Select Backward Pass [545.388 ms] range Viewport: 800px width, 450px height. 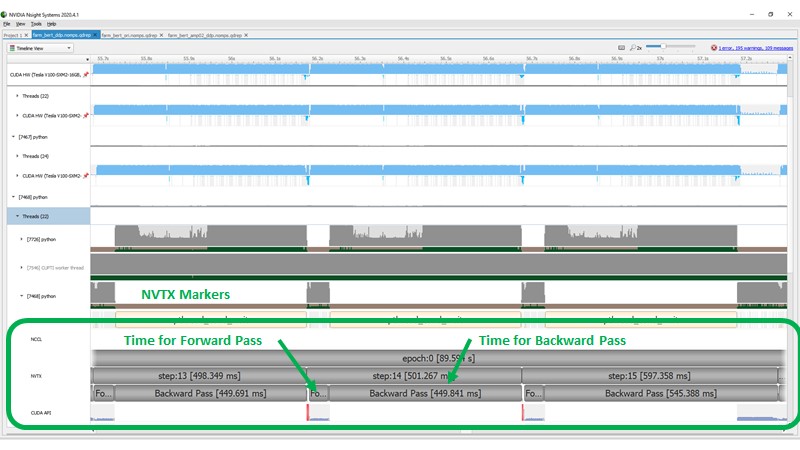[661, 393]
